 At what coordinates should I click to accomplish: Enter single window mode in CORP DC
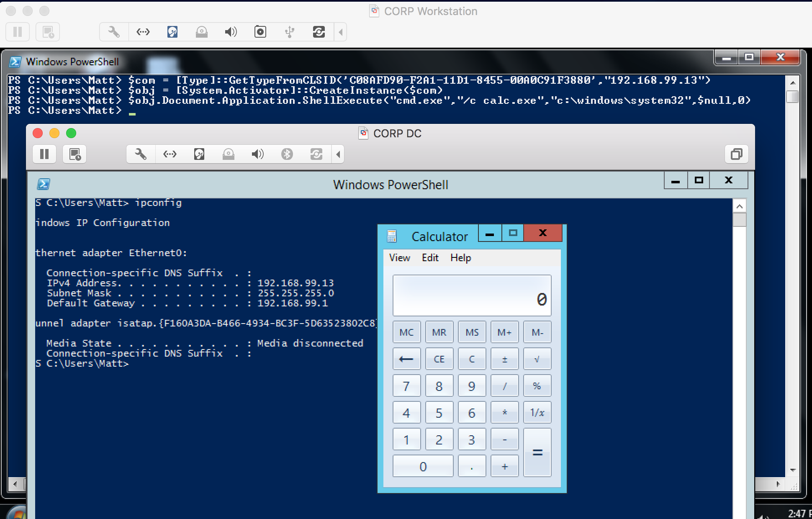pyautogui.click(x=736, y=154)
